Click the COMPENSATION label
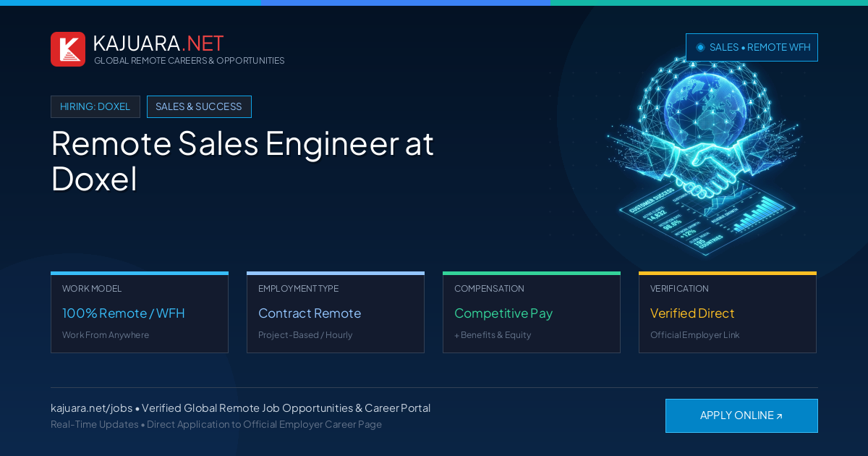The height and width of the screenshot is (456, 868). (489, 289)
